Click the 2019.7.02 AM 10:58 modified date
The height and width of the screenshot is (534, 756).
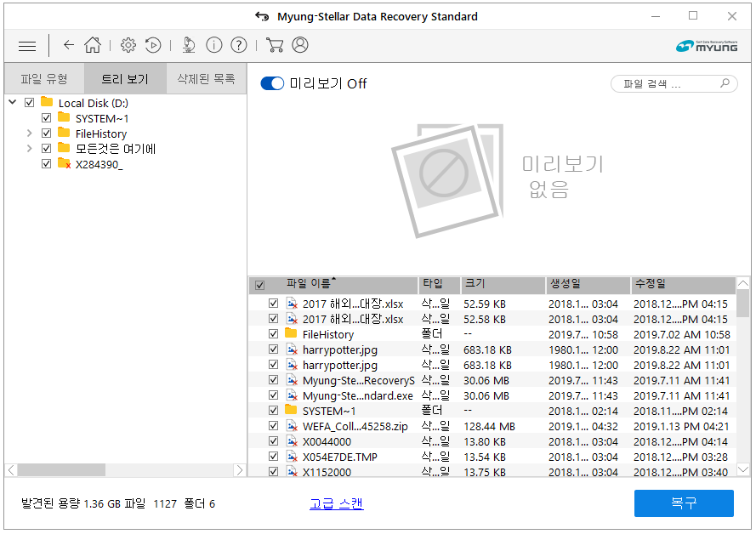coord(681,334)
